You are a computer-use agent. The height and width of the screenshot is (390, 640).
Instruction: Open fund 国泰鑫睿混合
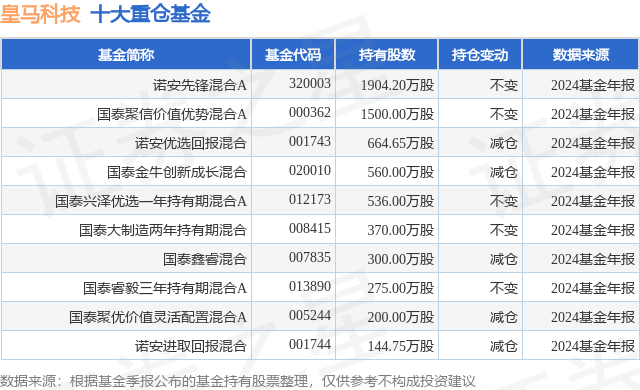click(x=205, y=259)
